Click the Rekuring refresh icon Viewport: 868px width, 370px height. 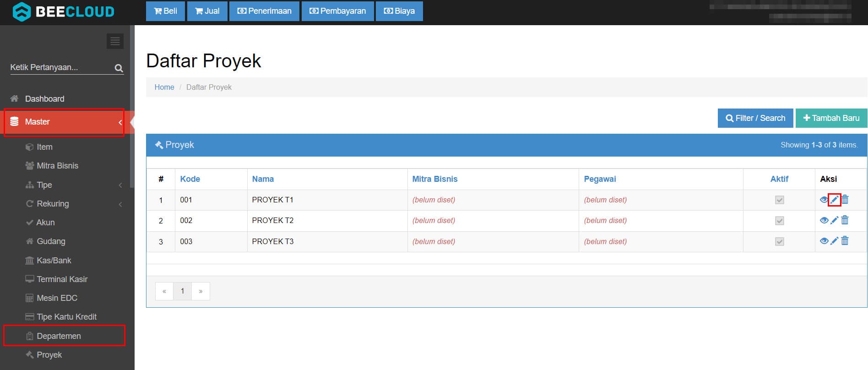coord(29,204)
